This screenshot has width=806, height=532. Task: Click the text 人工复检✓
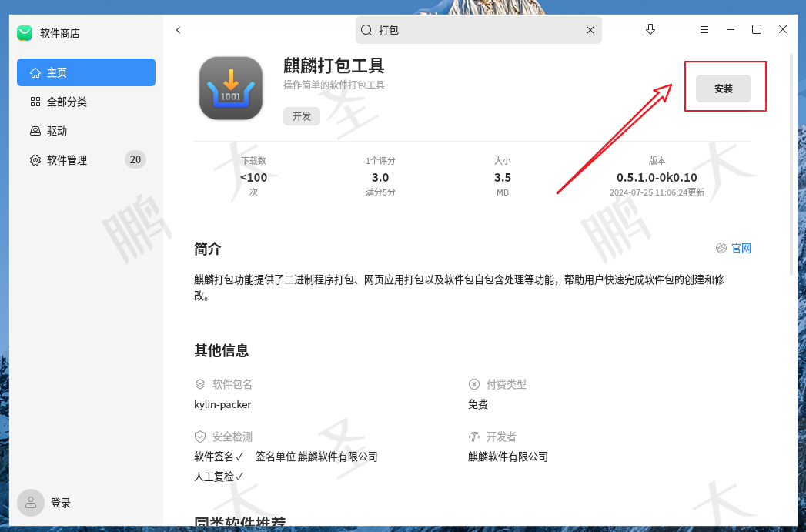219,477
